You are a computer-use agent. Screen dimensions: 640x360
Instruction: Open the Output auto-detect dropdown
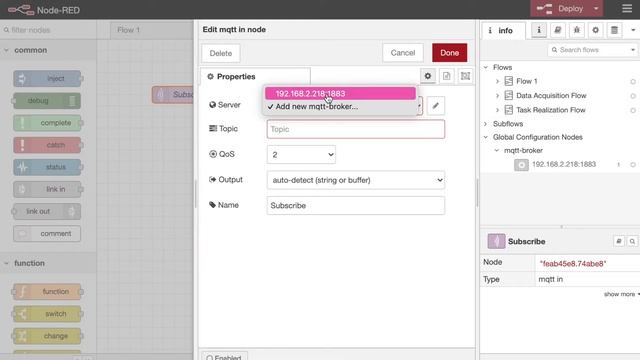click(356, 180)
